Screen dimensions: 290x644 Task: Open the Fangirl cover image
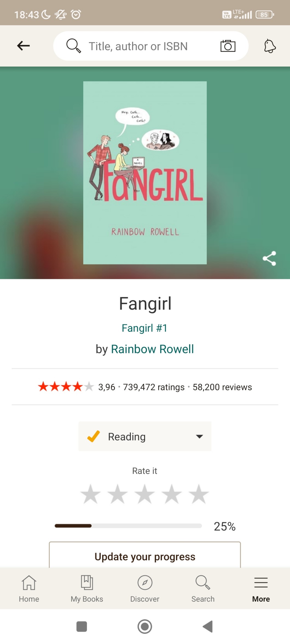(x=145, y=173)
